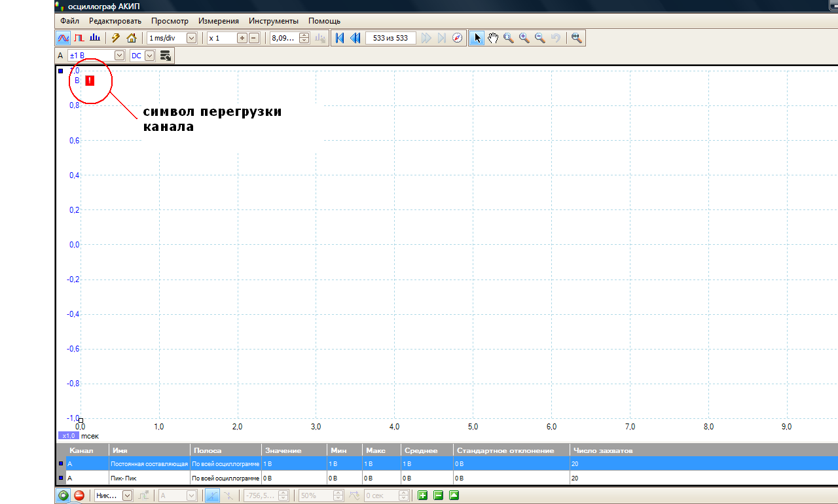Switch to Persistence mode view
The image size is (838, 504).
[x=79, y=38]
